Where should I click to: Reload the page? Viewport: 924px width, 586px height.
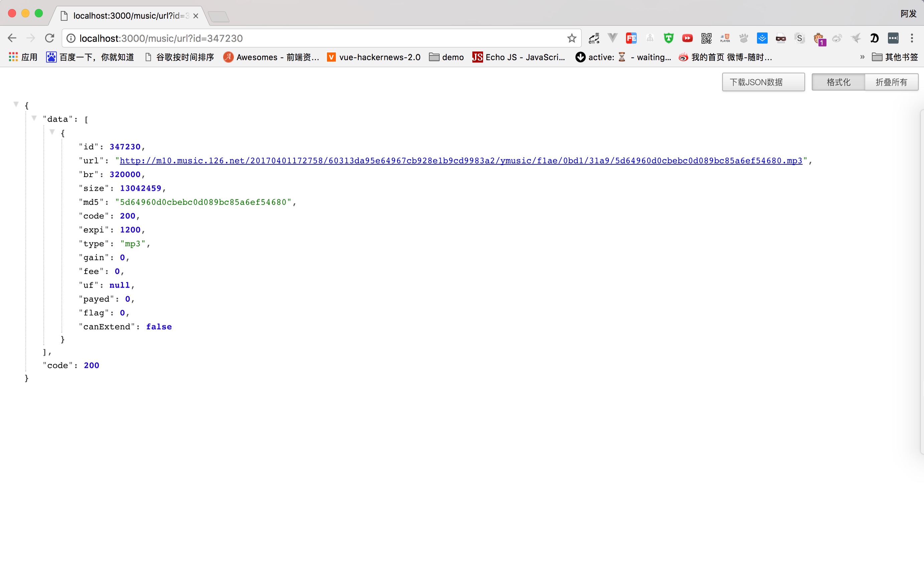tap(49, 38)
